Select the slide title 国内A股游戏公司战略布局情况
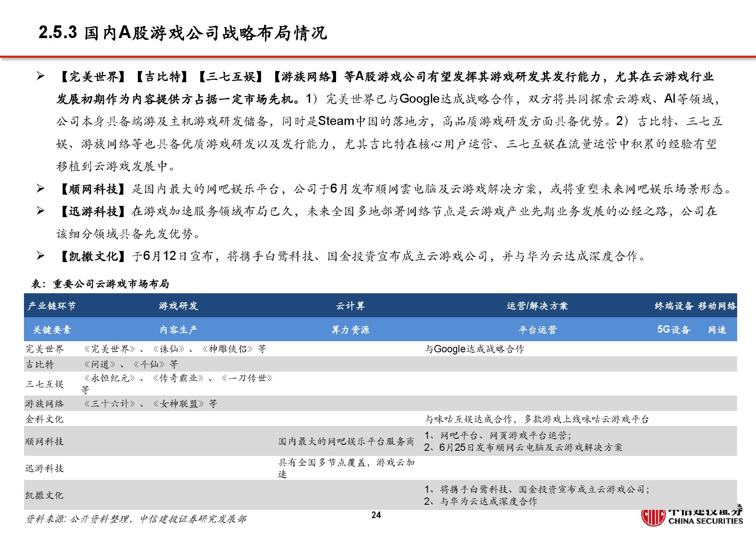 pos(183,33)
